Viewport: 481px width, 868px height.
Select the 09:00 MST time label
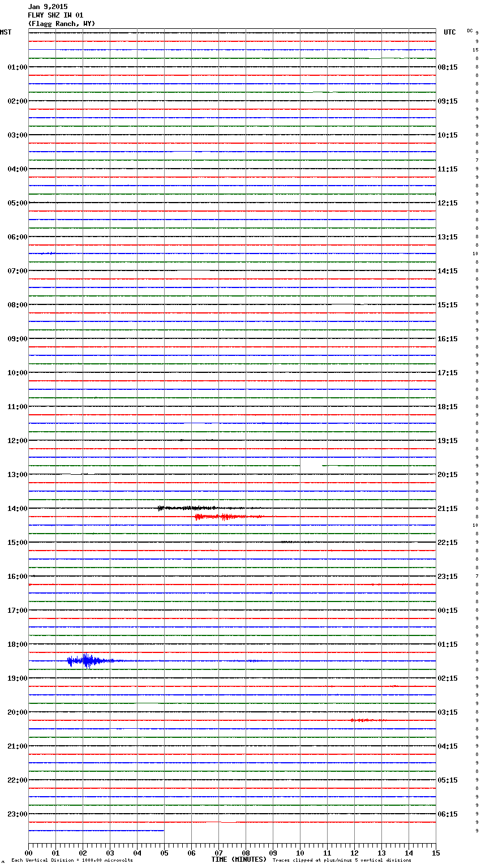(x=18, y=339)
